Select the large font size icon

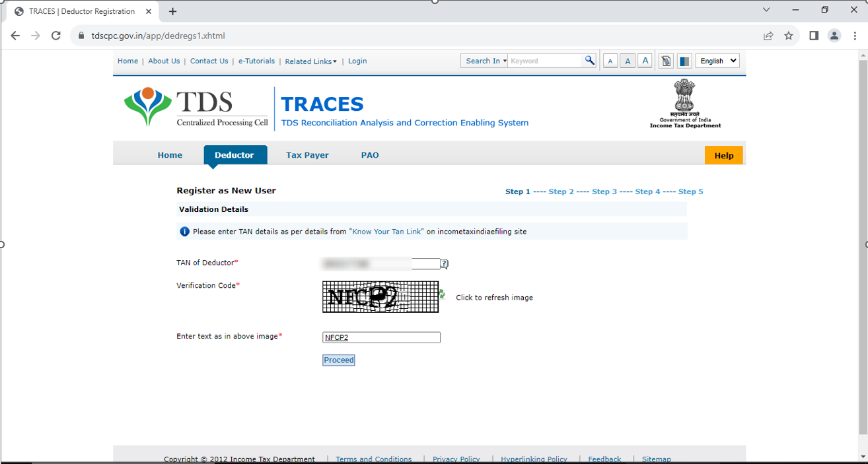point(645,60)
